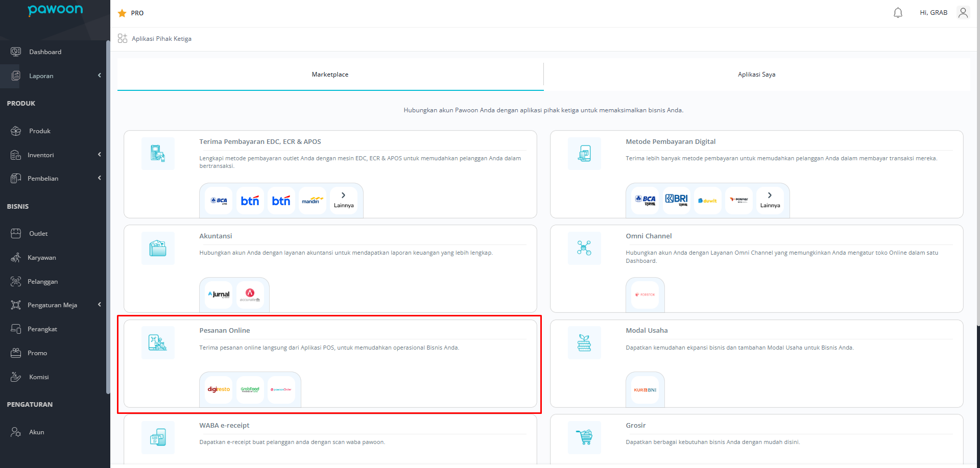This screenshot has width=980, height=468.
Task: Click the WABA e-receipt card icon
Action: [x=158, y=437]
